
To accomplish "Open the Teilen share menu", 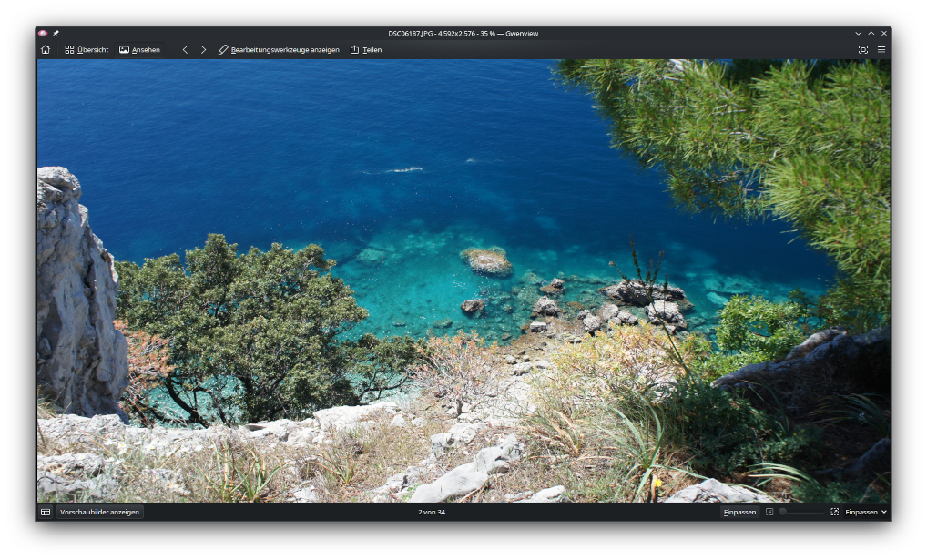I will tap(366, 50).
